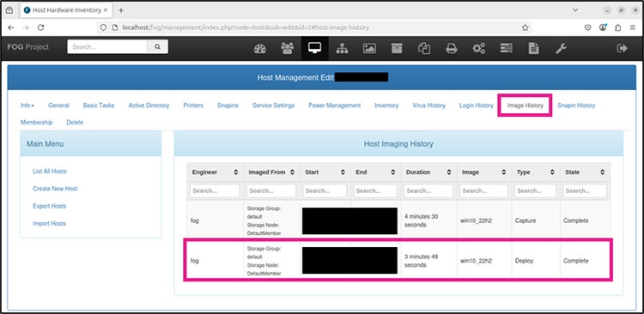
Task: Click the FOG Project brand link
Action: pyautogui.click(x=28, y=47)
